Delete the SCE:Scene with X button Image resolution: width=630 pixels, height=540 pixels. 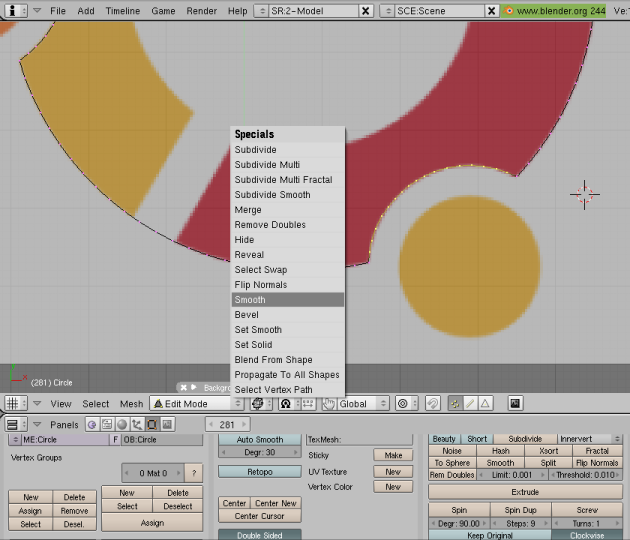(x=491, y=11)
